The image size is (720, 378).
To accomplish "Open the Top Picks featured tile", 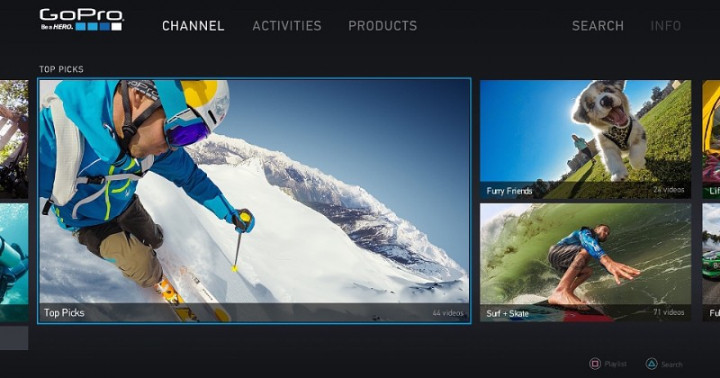I will tap(254, 201).
